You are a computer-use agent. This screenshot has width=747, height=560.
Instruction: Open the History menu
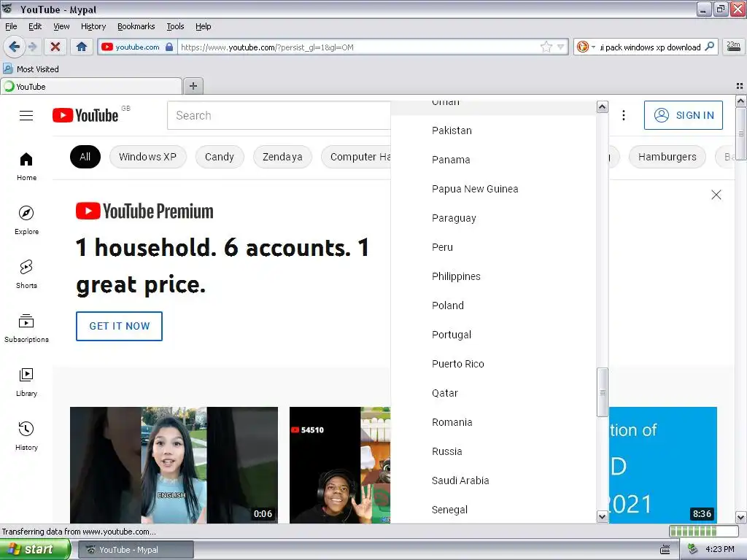(x=93, y=26)
